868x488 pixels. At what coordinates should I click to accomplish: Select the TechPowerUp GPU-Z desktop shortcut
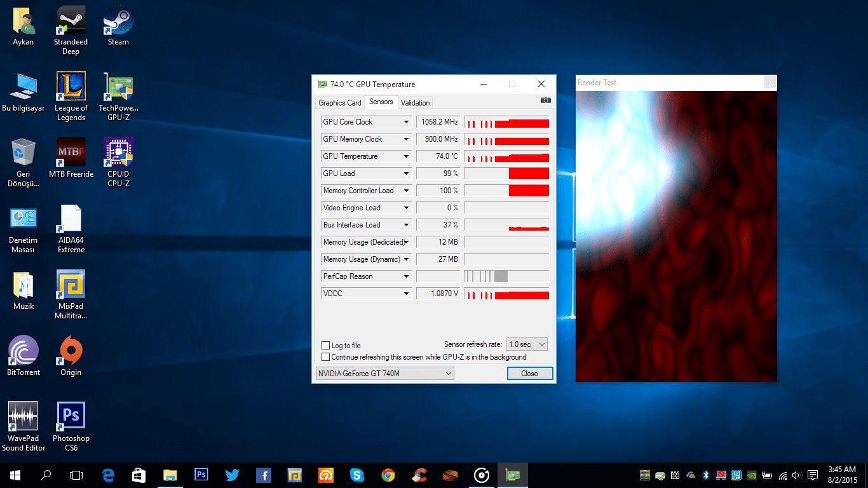coord(118,97)
